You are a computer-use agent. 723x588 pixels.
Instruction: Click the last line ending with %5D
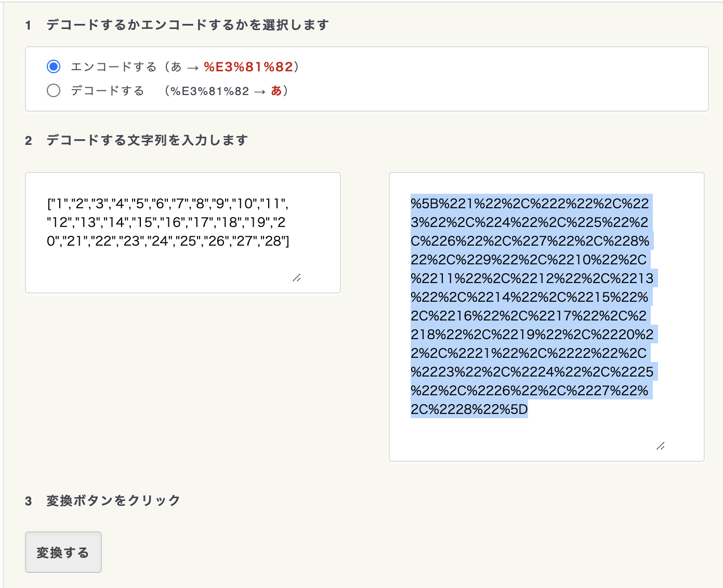point(469,409)
